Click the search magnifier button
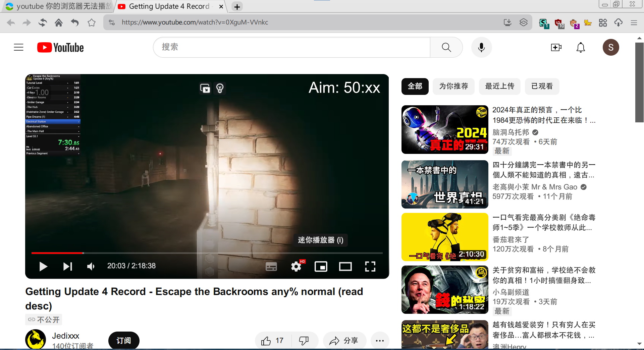Screen dimensions: 644x350 tap(446, 47)
